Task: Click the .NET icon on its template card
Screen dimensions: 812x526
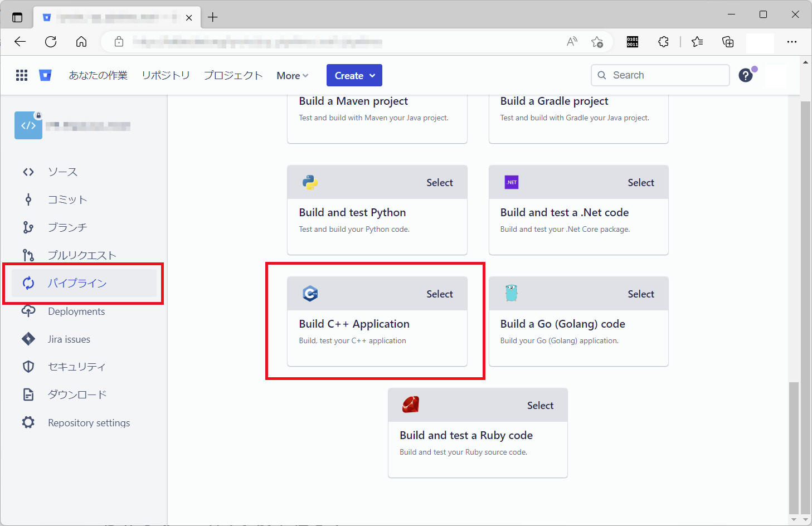Action: click(512, 182)
